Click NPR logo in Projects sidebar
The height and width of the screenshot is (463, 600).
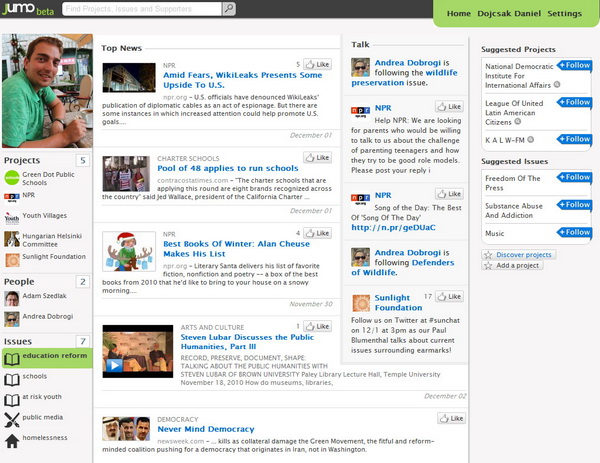[x=12, y=198]
